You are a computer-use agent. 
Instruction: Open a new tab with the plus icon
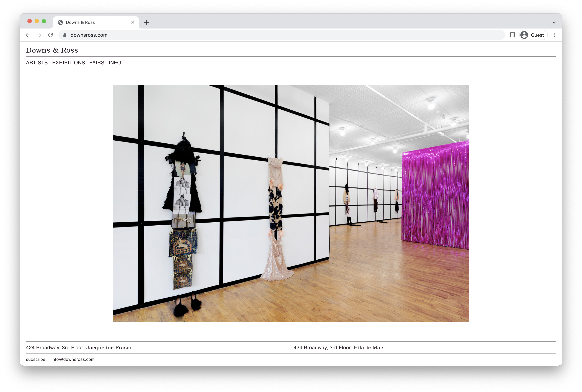[146, 22]
